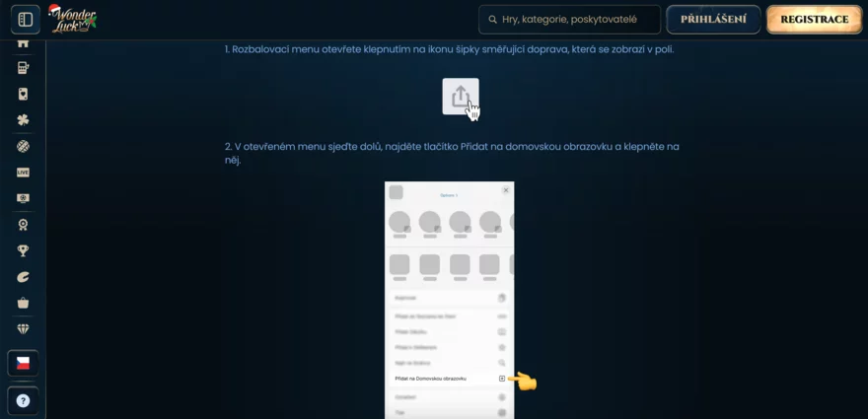The image size is (868, 419).
Task: Click the question mark help button
Action: coord(23,401)
